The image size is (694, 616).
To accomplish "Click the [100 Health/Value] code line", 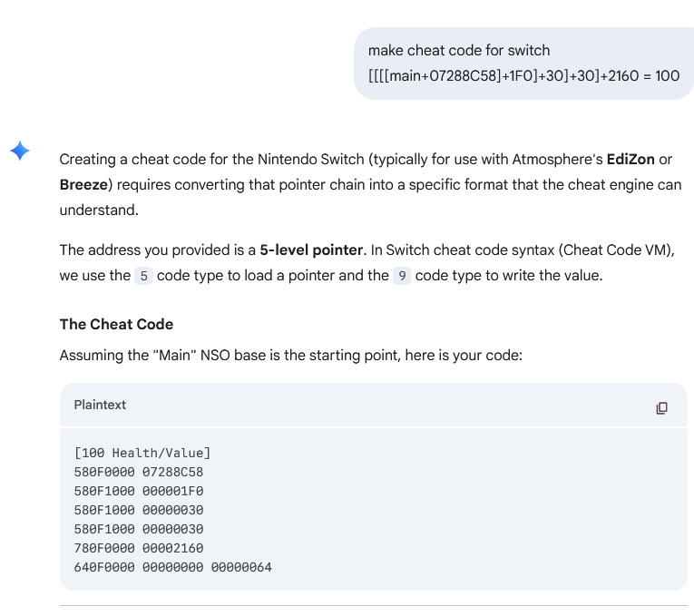I will click(142, 453).
